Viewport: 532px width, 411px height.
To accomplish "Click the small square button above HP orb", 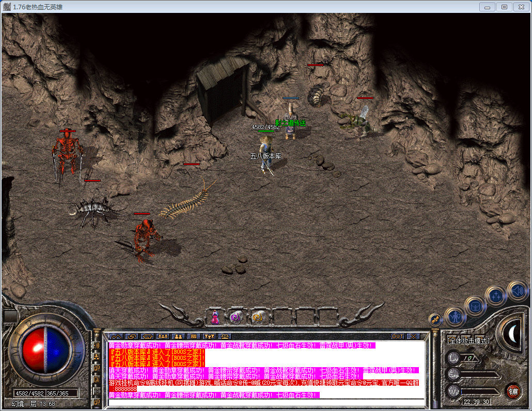I will (10, 315).
